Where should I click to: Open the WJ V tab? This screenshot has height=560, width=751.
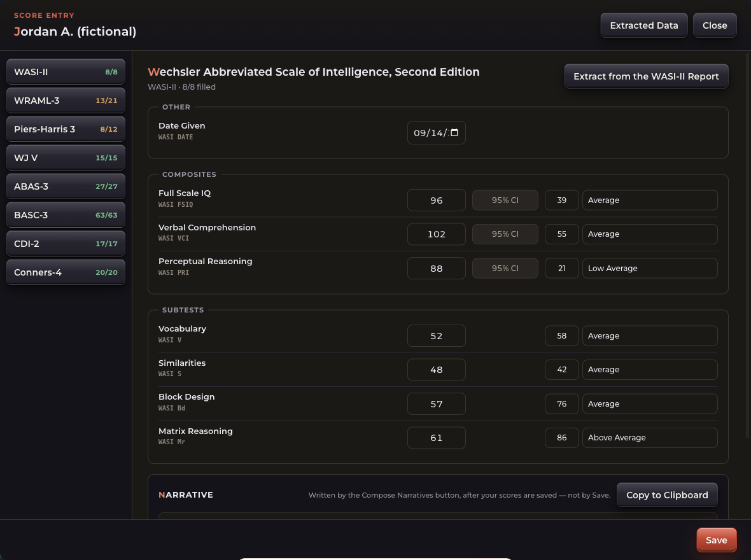66,158
